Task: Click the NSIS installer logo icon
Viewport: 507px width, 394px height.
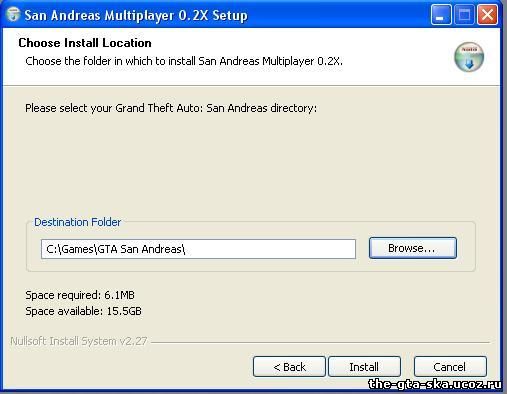Action: click(x=469, y=57)
